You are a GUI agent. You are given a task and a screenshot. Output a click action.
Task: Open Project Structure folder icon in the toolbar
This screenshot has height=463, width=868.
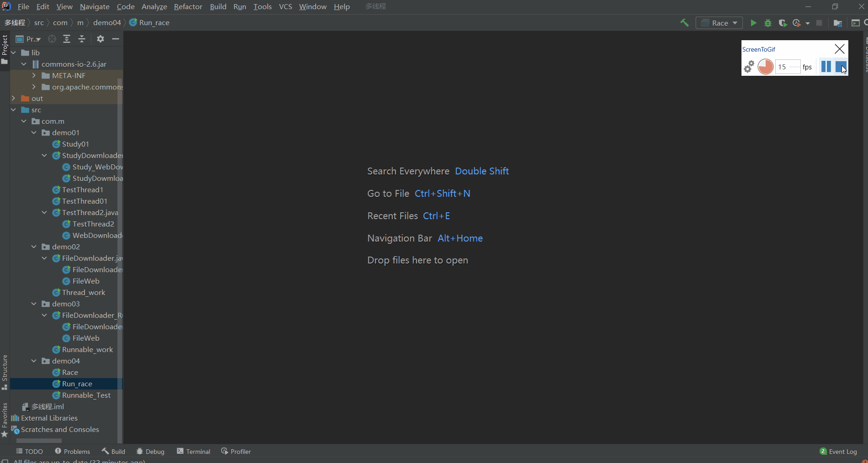838,23
